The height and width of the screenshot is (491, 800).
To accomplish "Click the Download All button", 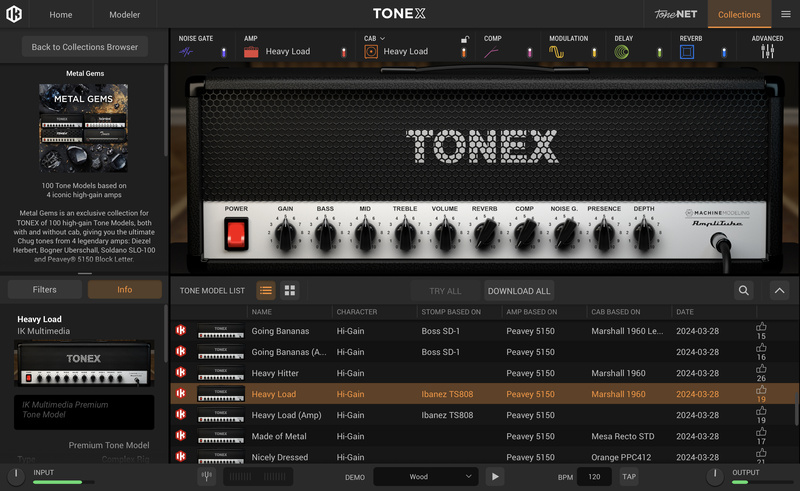I will tap(519, 291).
